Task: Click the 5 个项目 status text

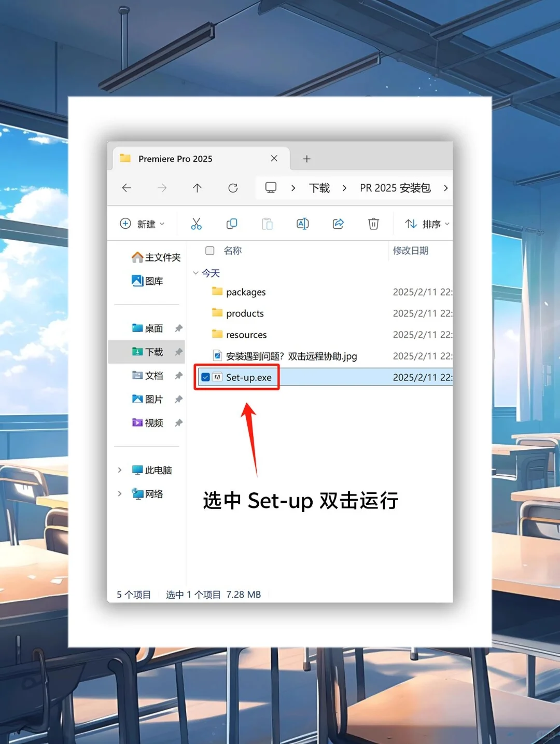Action: click(134, 595)
